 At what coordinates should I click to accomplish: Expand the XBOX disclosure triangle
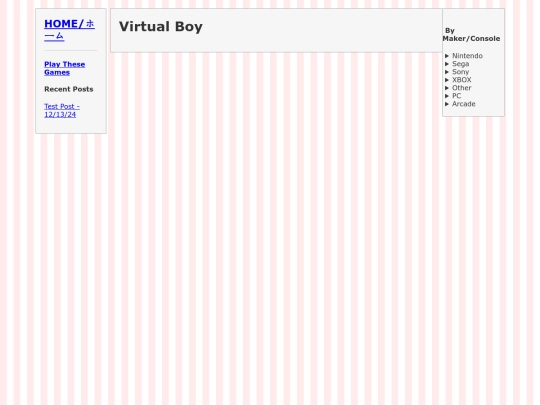tap(447, 80)
